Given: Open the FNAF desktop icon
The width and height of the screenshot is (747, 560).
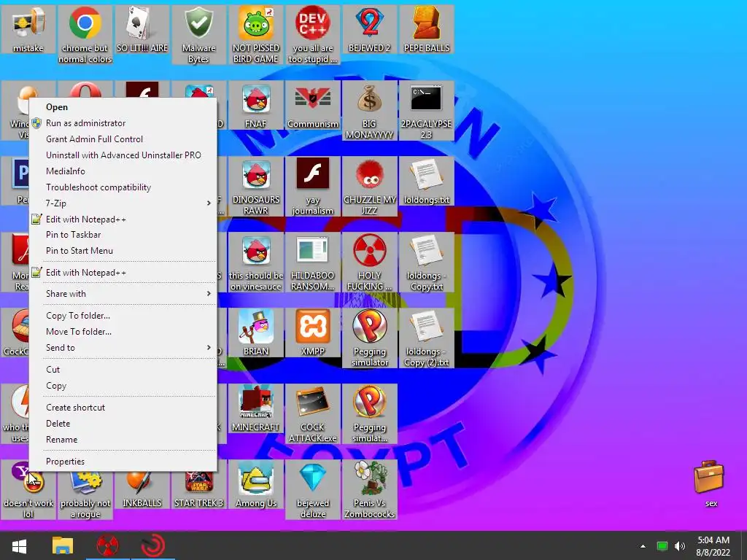Looking at the screenshot, I should (256, 105).
